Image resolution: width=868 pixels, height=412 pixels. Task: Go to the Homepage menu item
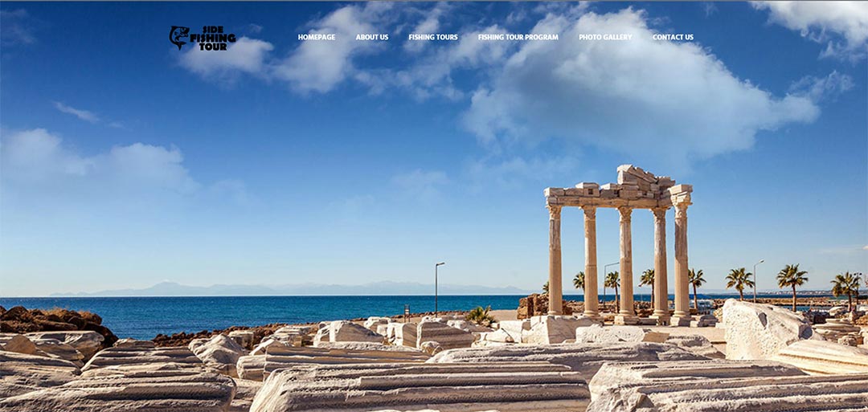(317, 37)
